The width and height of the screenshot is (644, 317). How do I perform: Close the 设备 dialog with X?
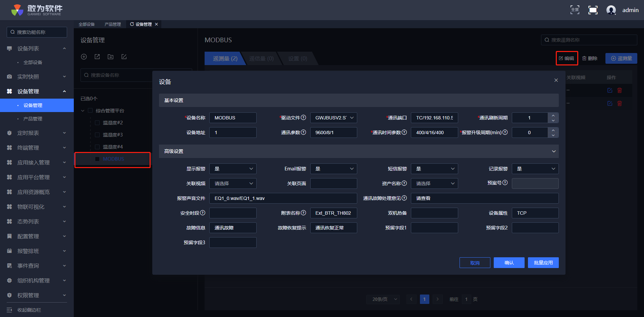pyautogui.click(x=556, y=80)
